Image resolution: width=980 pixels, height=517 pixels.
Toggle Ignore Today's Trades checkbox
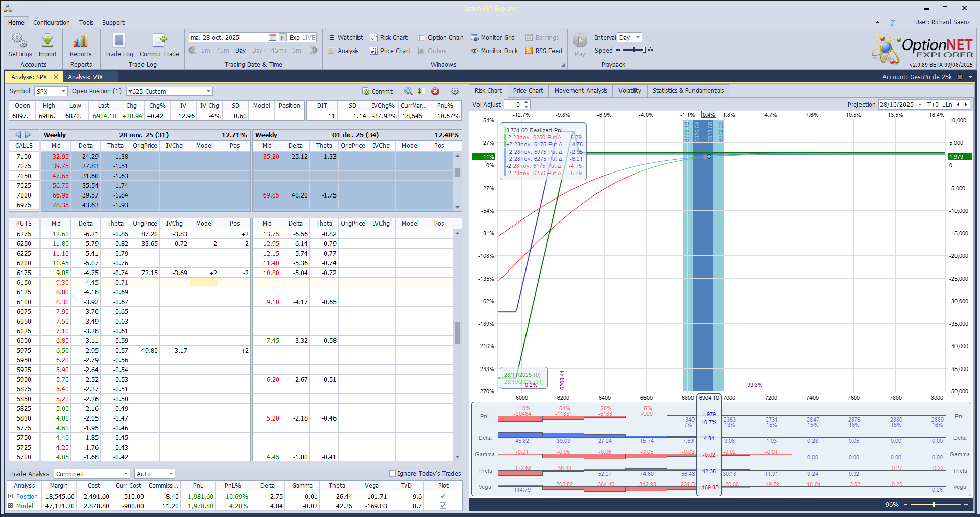[x=392, y=474]
